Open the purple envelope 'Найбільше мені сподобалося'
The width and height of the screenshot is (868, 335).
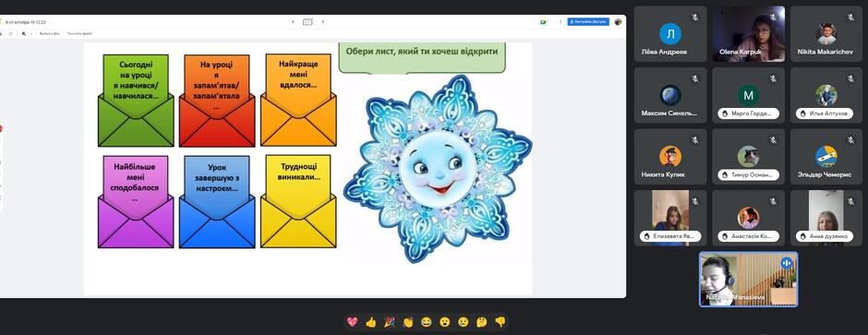click(136, 202)
